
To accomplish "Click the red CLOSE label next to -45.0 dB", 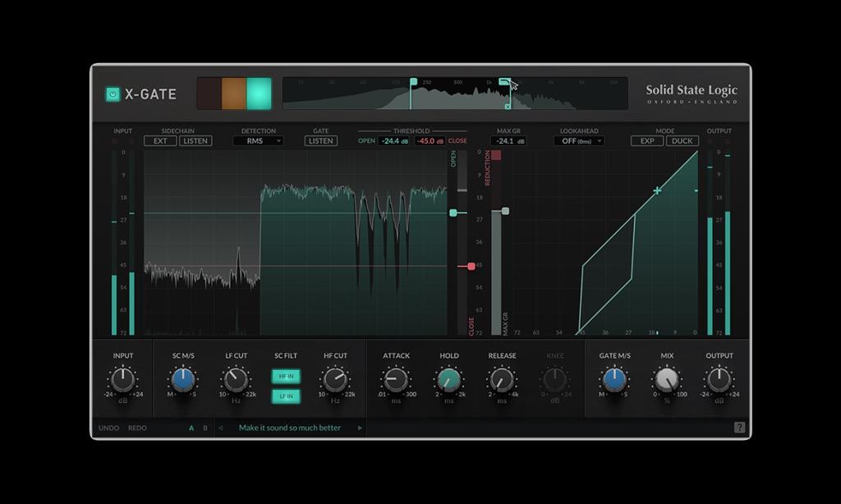I will coord(457,141).
